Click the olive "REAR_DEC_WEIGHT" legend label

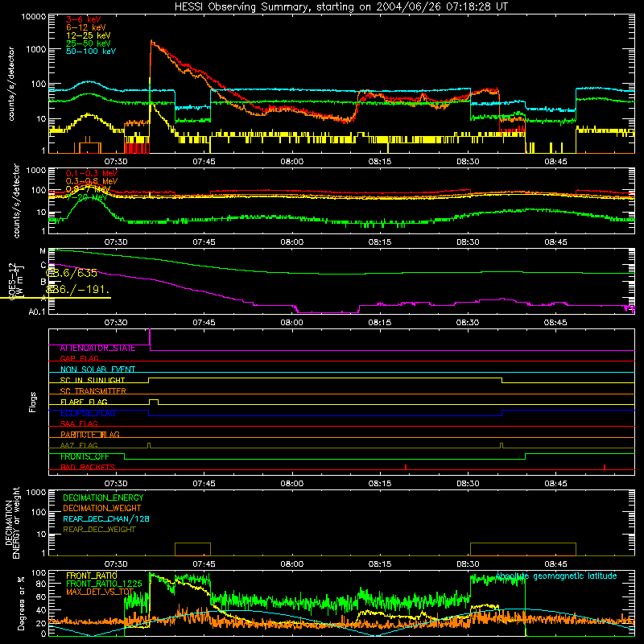99,530
